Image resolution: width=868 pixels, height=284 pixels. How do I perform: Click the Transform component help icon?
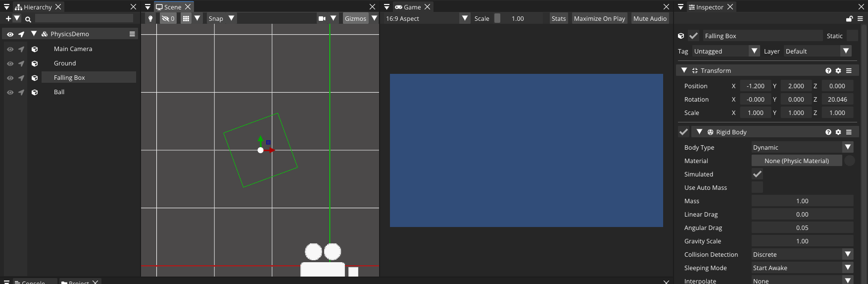828,71
